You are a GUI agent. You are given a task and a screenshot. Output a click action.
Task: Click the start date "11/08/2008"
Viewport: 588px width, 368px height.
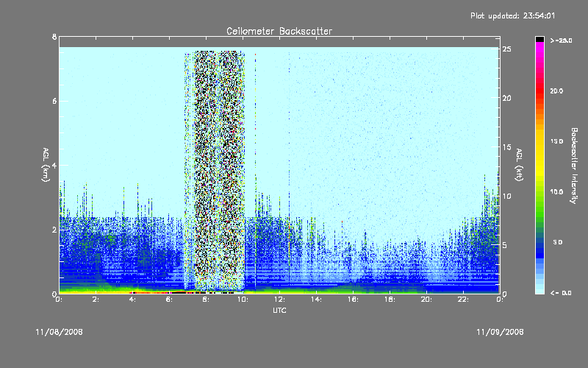60,332
